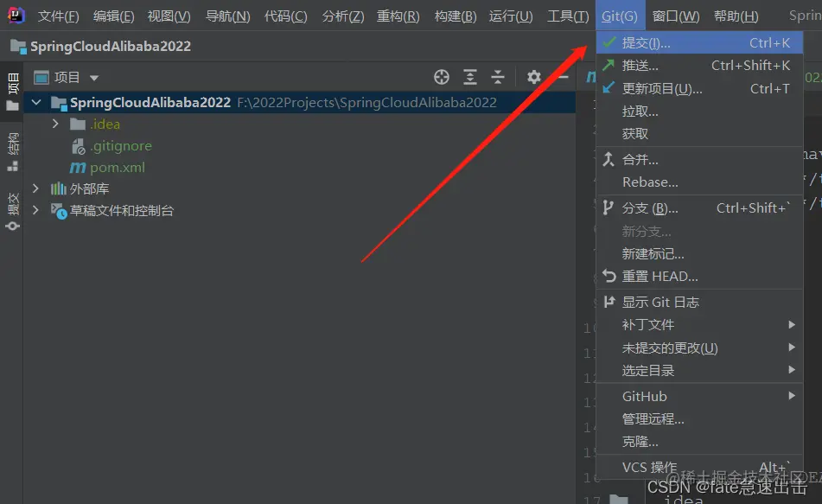Click the Collapse All icon in Project toolbar

[x=497, y=77]
